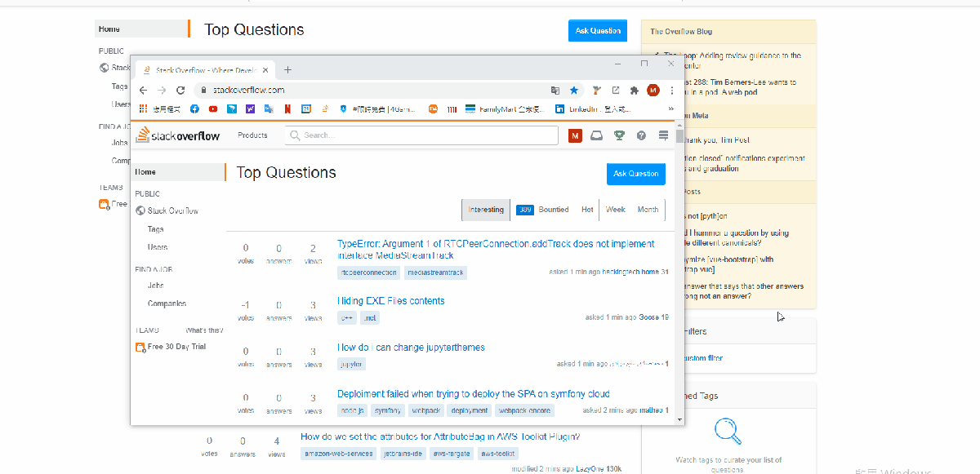Open the symfony cloud deployment failed question
This screenshot has height=474, width=980.
pos(474,394)
